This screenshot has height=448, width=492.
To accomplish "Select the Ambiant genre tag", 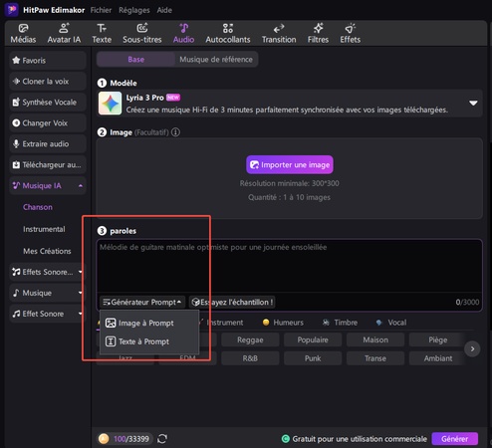I will [437, 358].
